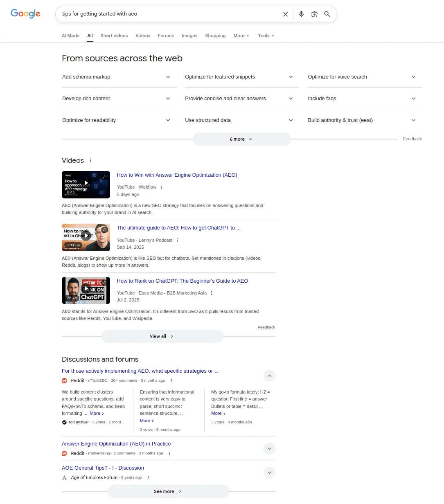
Task: Open 'For those actively implementing AEO' thread
Action: 140,371
